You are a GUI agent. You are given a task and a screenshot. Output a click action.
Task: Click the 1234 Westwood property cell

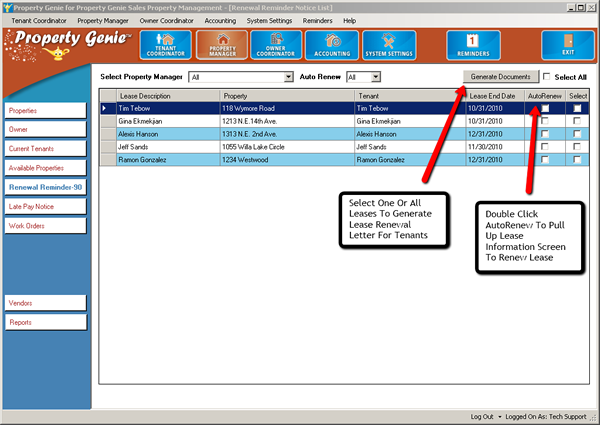(x=287, y=160)
